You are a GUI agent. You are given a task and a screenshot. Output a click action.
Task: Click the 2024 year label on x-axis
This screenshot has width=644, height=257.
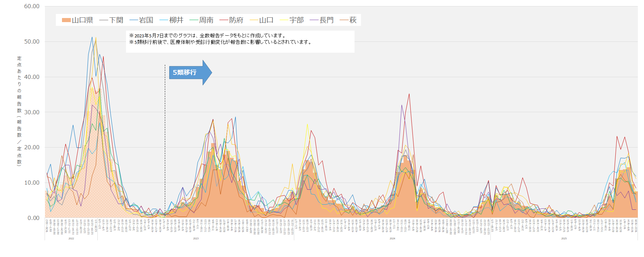392,239
